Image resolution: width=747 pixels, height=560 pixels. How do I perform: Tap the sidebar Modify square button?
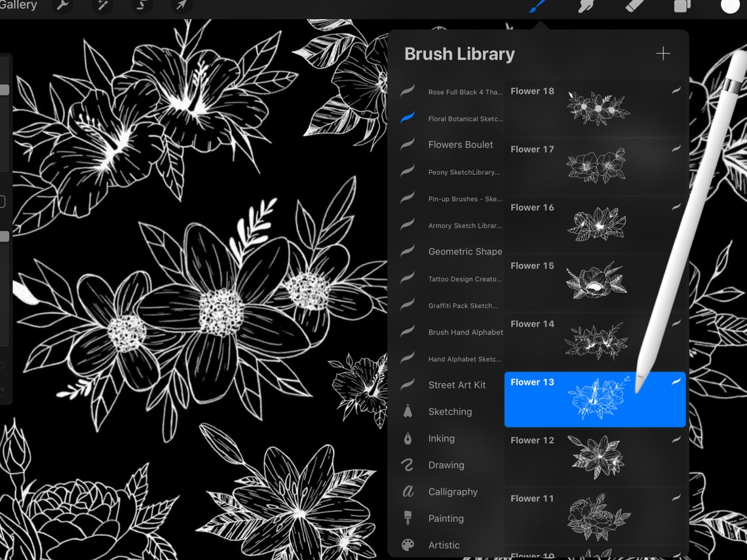(x=3, y=202)
